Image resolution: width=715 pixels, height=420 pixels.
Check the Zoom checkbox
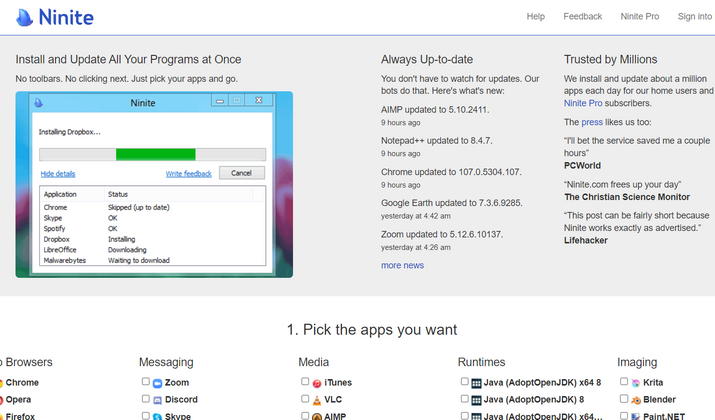point(146,382)
